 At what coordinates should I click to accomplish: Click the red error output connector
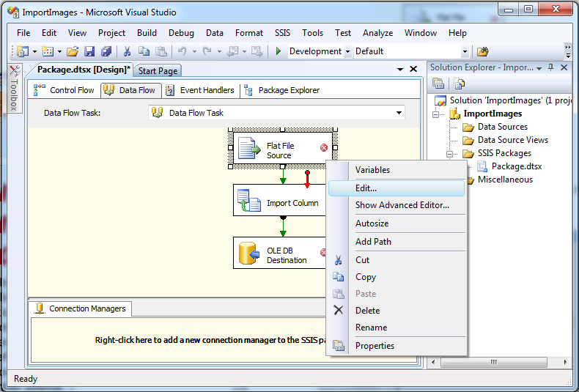tap(307, 179)
